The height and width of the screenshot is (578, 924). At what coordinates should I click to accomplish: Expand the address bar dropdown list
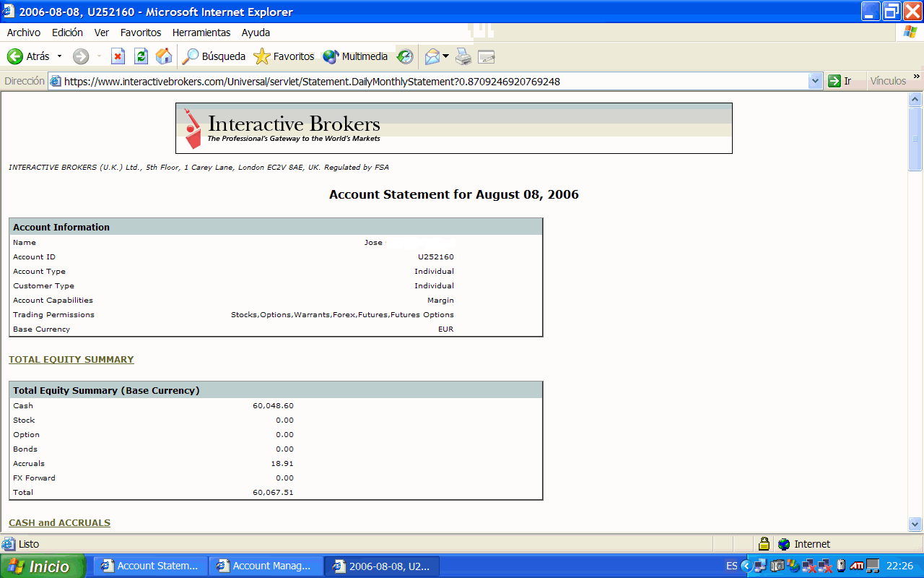[816, 82]
